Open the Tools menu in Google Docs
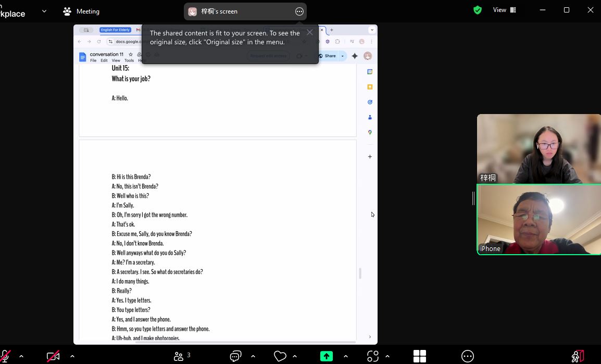 point(129,60)
